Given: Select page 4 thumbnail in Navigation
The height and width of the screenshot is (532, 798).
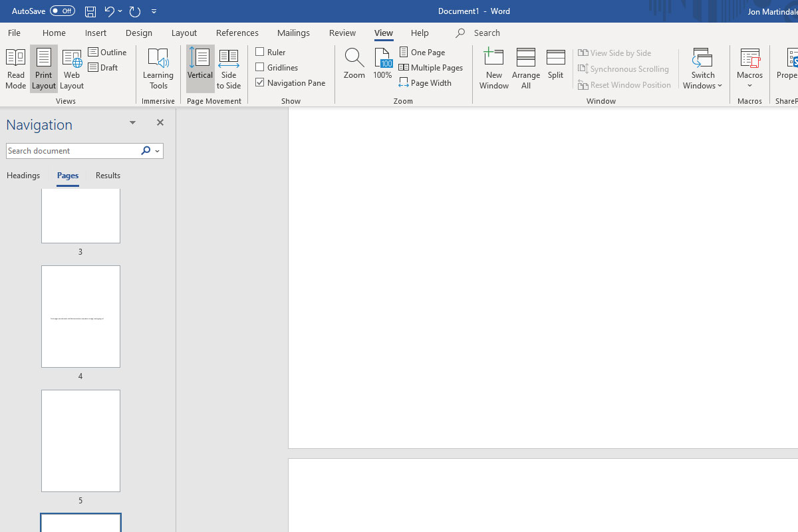Looking at the screenshot, I should tap(80, 317).
